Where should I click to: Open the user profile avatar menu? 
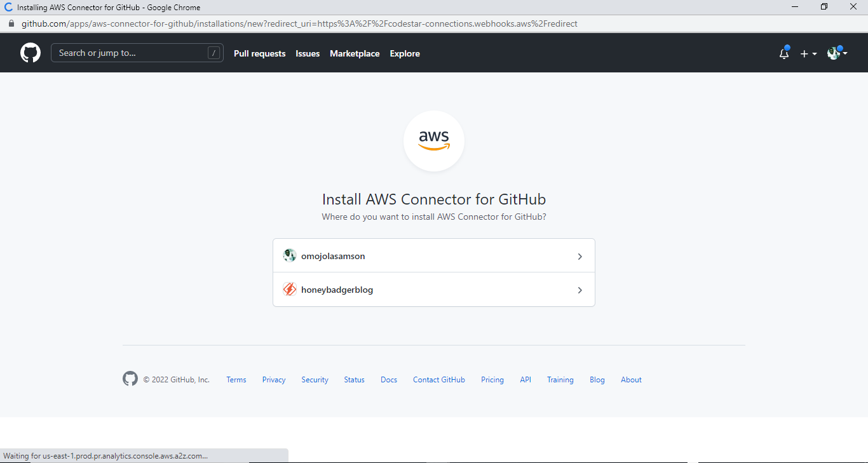(836, 53)
